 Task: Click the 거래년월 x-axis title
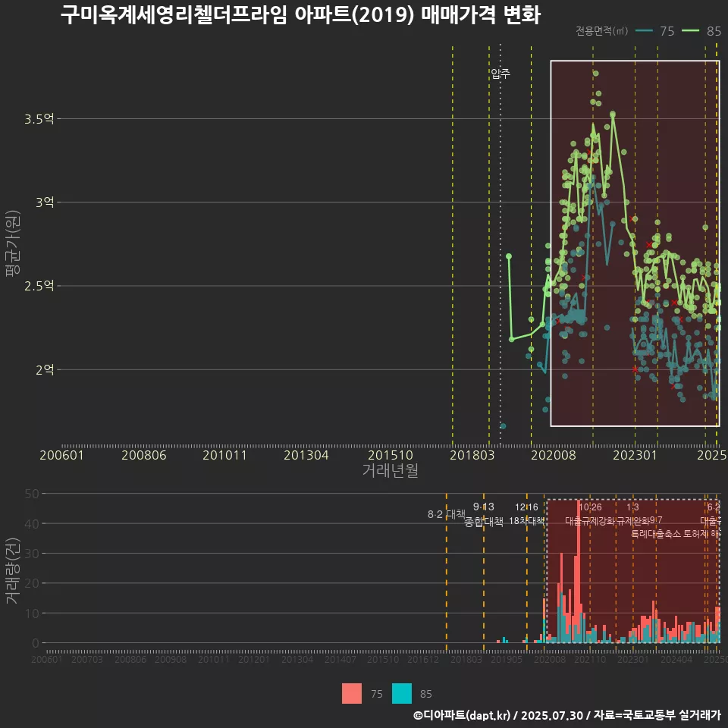click(390, 470)
